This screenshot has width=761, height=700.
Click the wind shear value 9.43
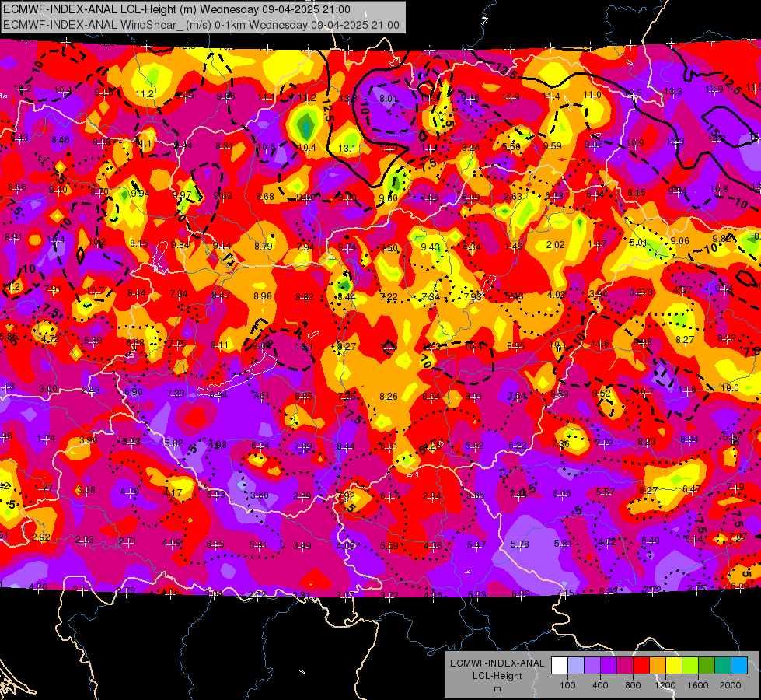431,247
